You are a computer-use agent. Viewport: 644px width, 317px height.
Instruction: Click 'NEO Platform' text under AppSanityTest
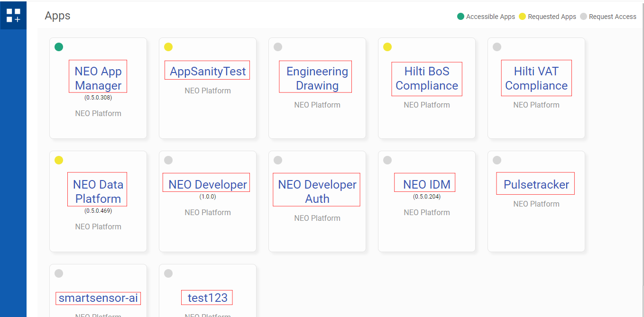click(208, 91)
